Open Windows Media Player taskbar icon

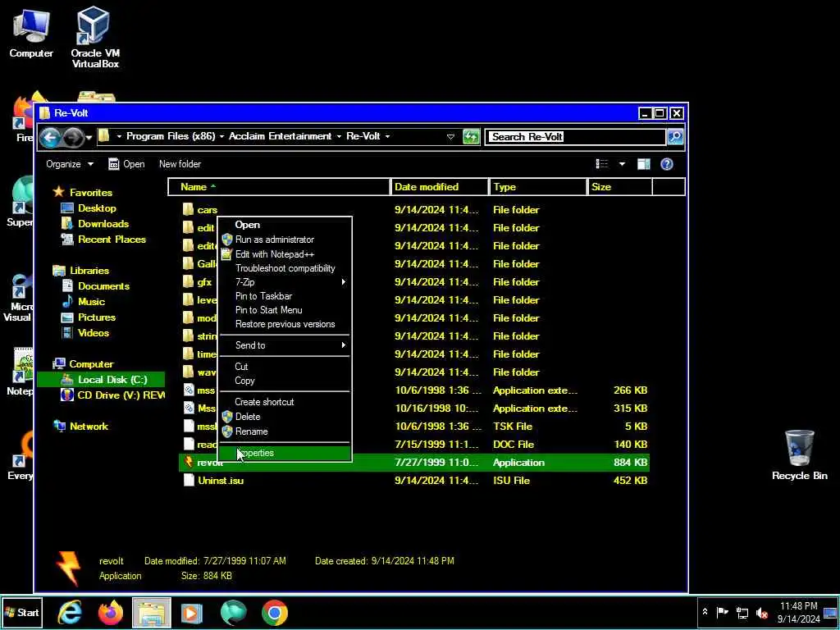coord(192,612)
